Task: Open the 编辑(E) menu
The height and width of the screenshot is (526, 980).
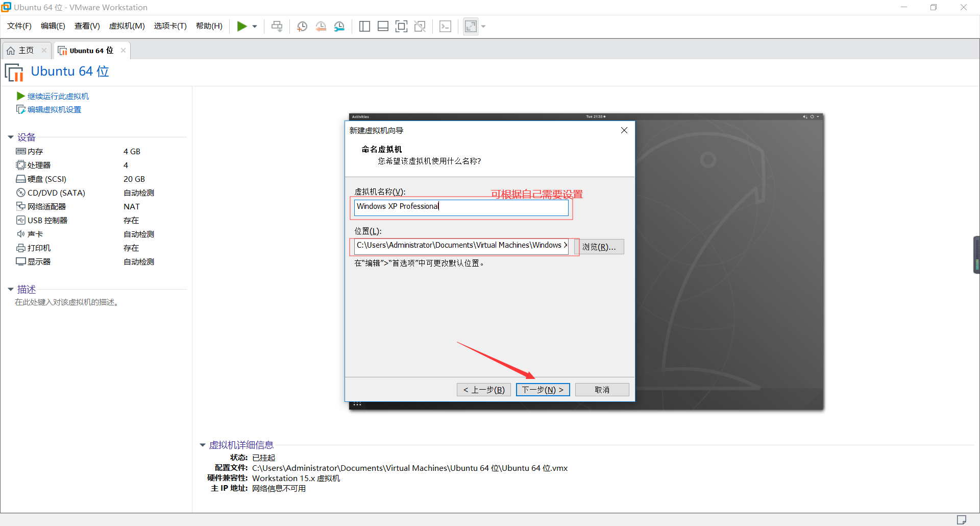Action: pyautogui.click(x=53, y=26)
